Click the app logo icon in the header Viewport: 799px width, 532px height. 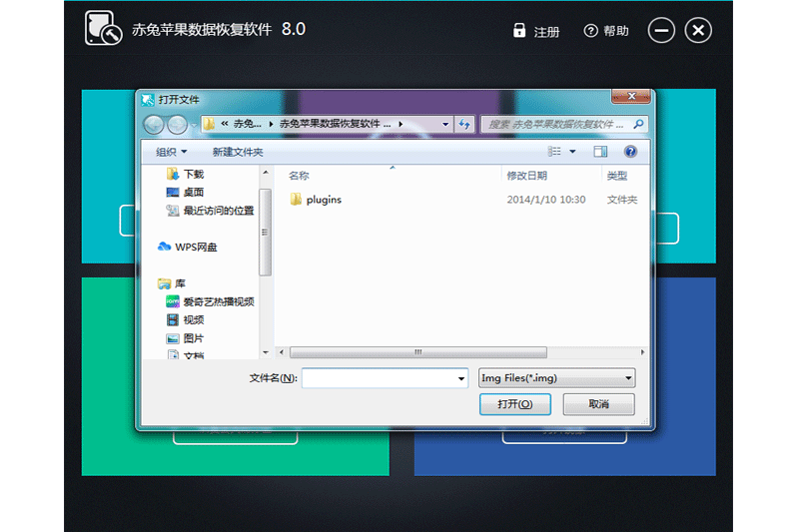[104, 29]
